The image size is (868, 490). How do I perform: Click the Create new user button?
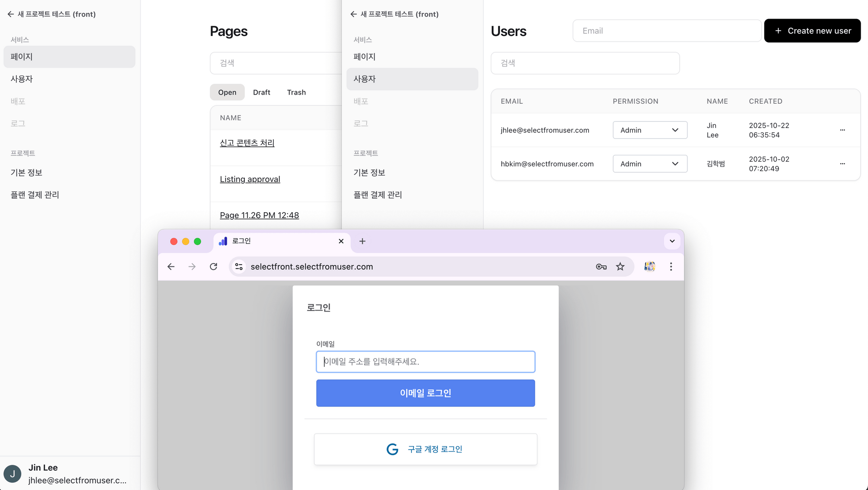[812, 31]
